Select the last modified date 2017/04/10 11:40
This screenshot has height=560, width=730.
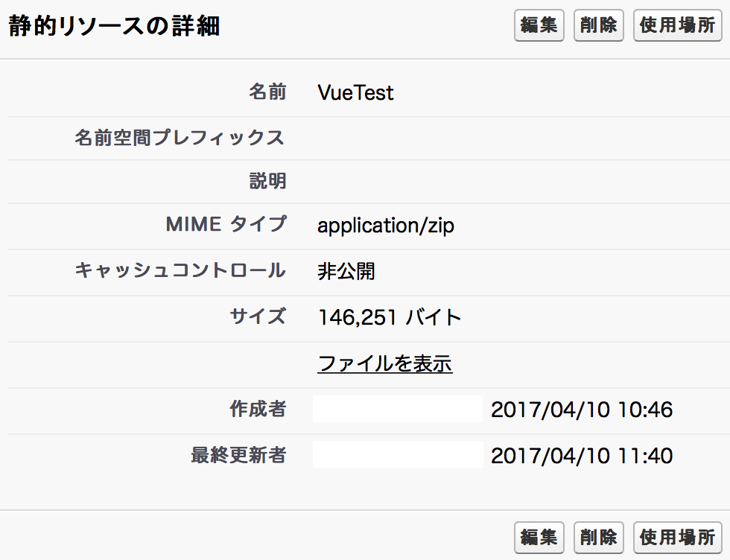coord(582,456)
